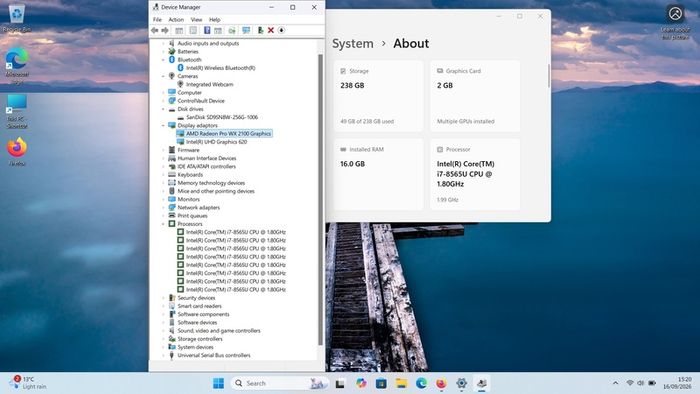Select Intel(R) UHD Graphics 620 device
Image resolution: width=700 pixels, height=394 pixels.
216,142
